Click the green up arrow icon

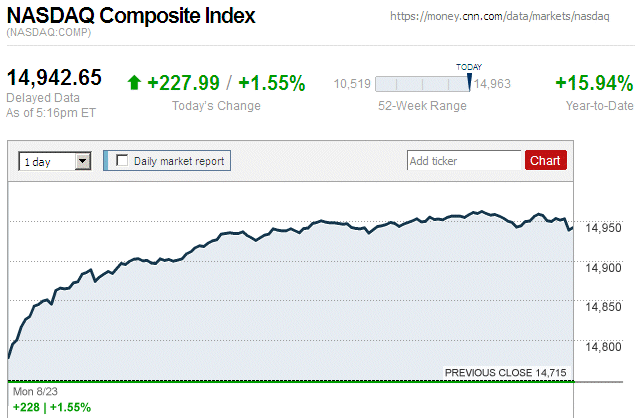click(x=134, y=83)
